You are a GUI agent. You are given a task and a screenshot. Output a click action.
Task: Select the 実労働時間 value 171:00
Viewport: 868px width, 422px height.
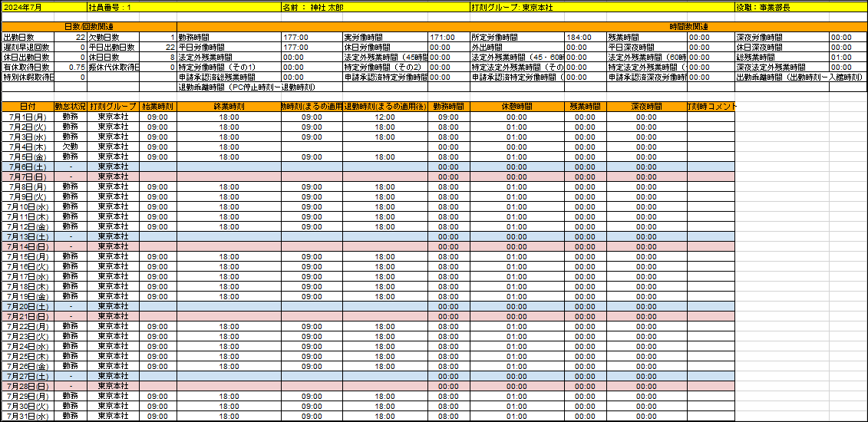tap(442, 37)
